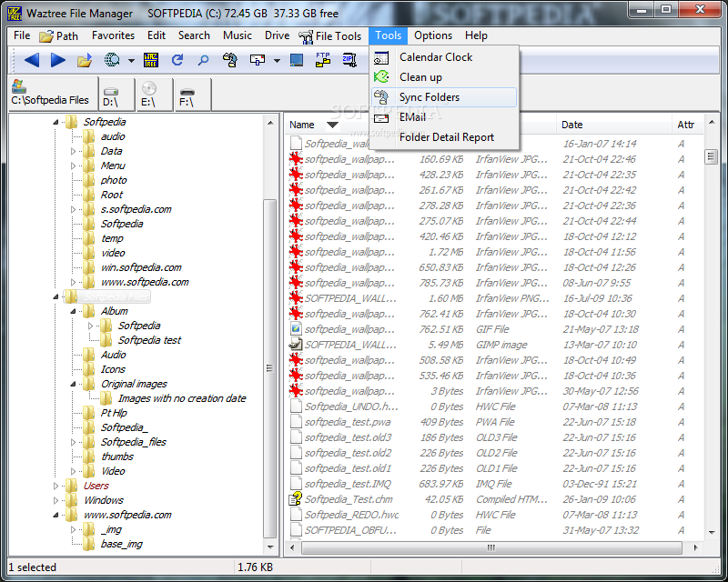The height and width of the screenshot is (582, 728).
Task: Open the Favorites menu
Action: [x=113, y=35]
